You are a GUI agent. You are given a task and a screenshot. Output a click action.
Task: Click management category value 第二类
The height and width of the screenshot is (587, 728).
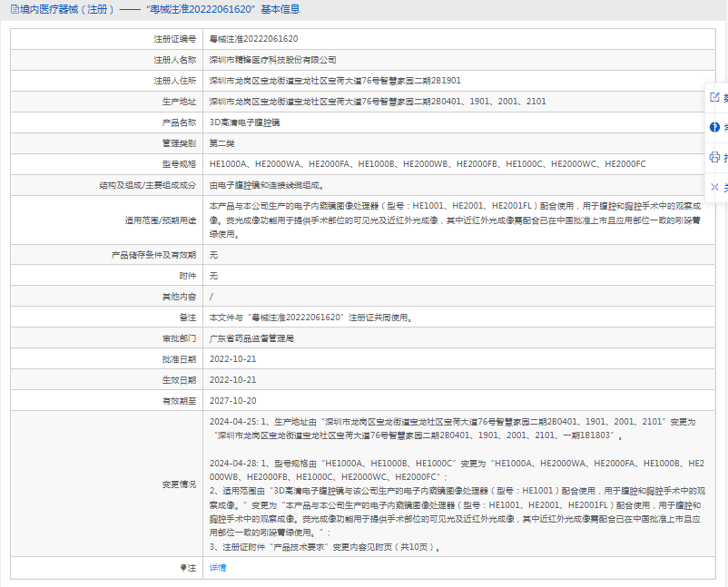tap(221, 143)
